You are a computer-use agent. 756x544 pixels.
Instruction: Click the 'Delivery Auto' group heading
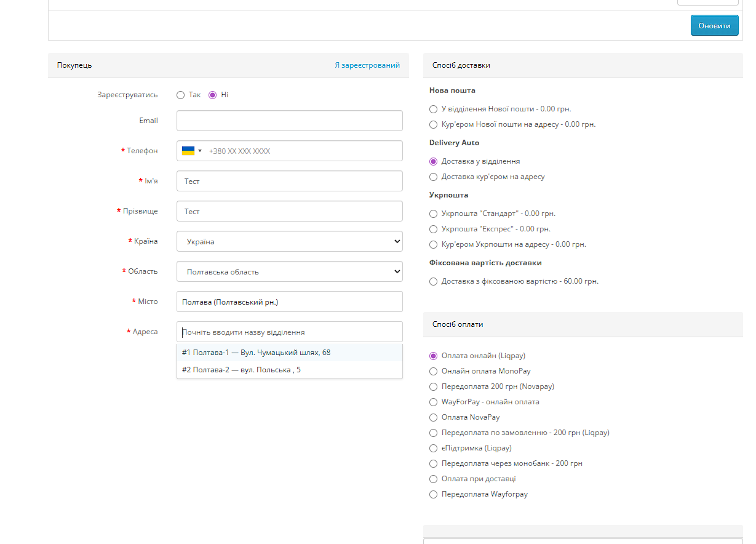pos(454,143)
